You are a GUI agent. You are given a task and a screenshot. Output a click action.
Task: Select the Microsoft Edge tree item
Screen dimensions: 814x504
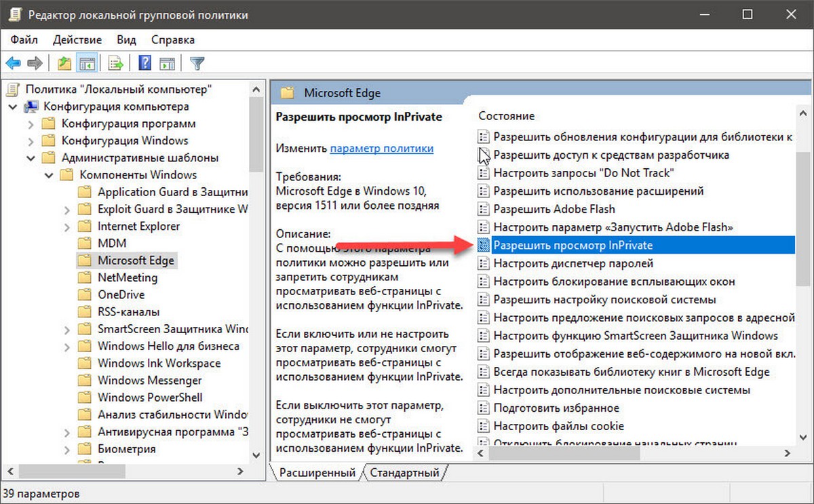point(136,260)
